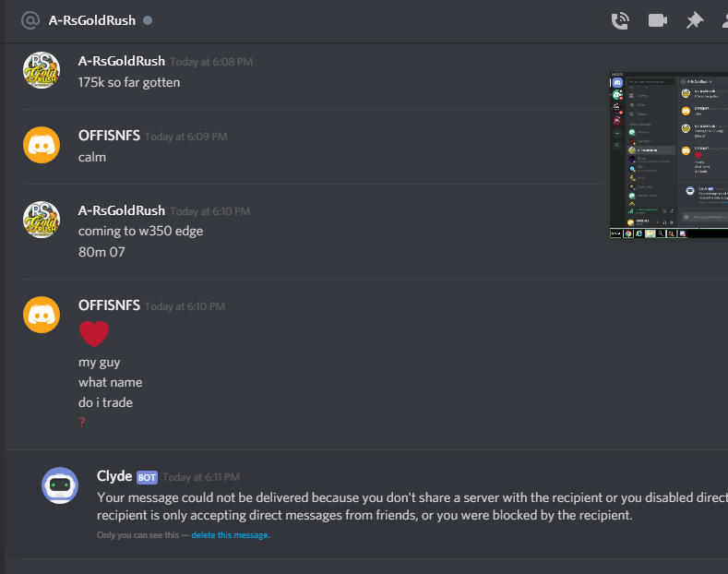Click the Clyde username
The width and height of the screenshot is (728, 574).
pyautogui.click(x=114, y=476)
